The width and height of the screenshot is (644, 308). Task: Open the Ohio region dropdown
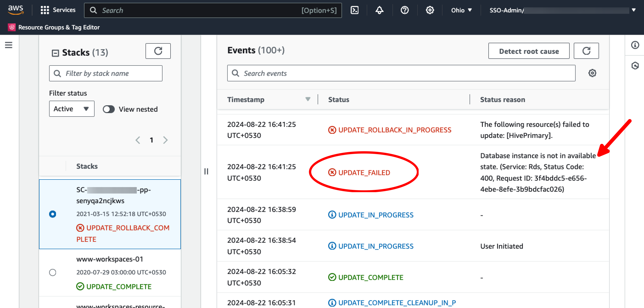click(x=461, y=10)
